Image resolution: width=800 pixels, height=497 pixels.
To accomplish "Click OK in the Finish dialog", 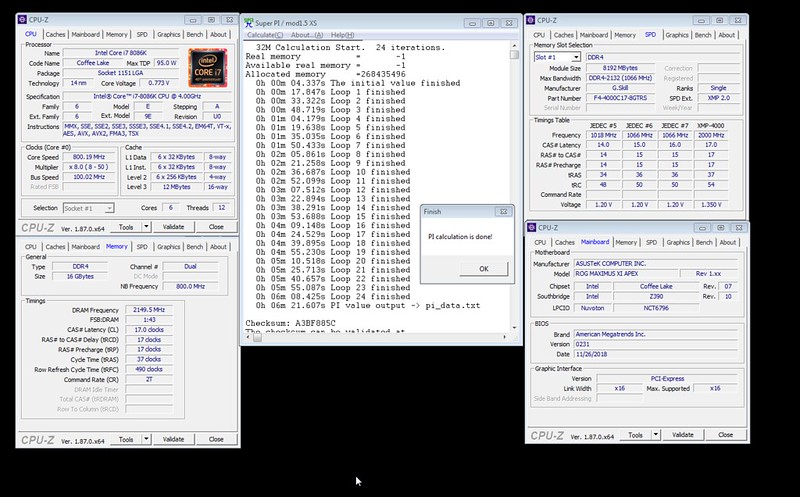I will 484,269.
